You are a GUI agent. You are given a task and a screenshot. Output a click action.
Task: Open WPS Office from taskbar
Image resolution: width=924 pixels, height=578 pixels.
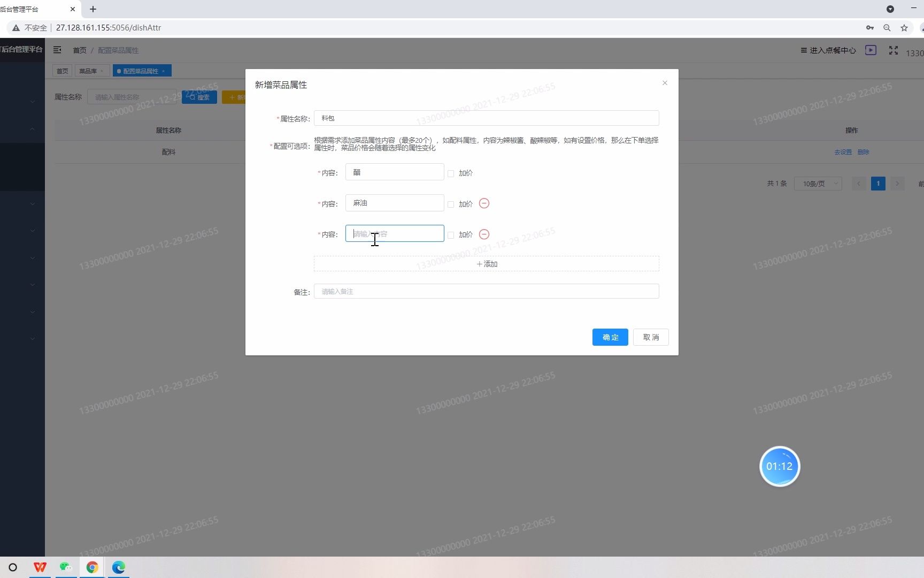[x=40, y=567]
